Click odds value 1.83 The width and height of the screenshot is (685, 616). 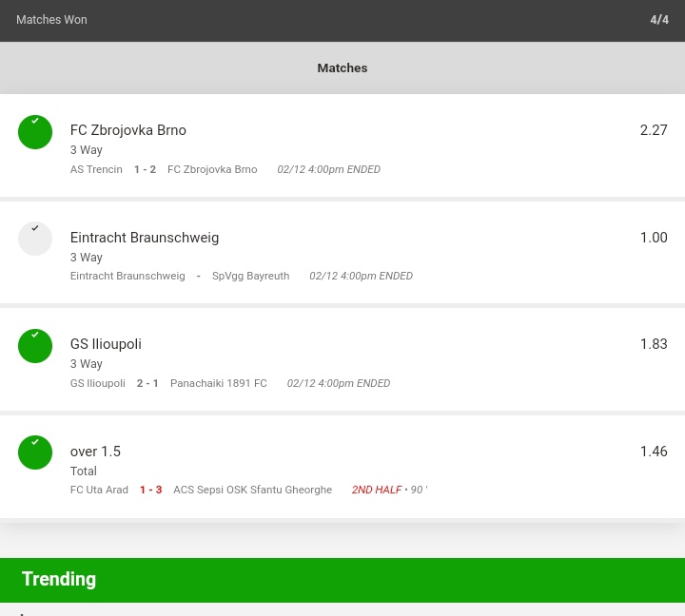point(654,344)
